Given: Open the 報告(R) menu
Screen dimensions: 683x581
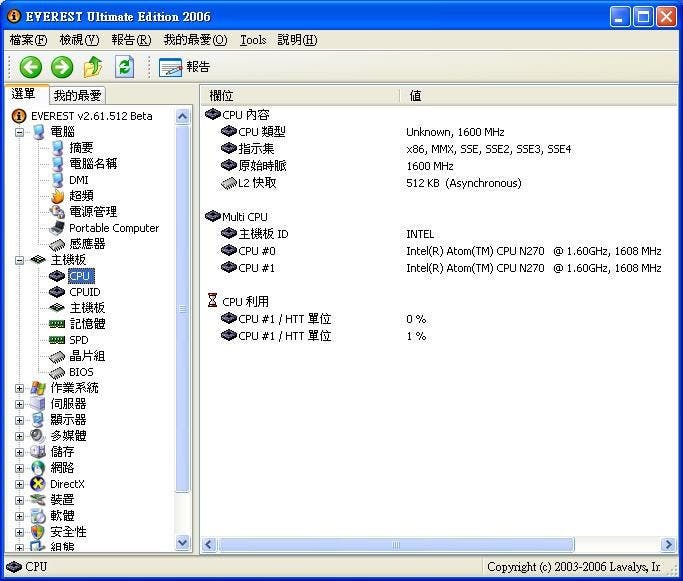Looking at the screenshot, I should tap(131, 40).
